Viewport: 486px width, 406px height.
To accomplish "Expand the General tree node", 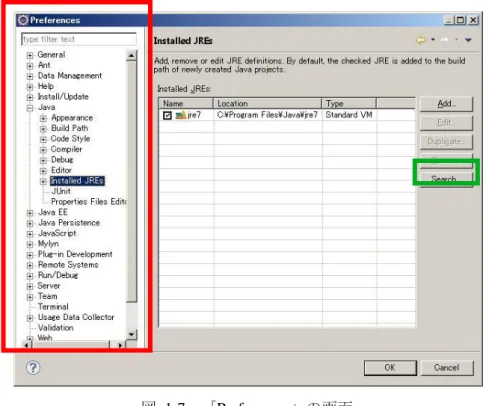I will [x=30, y=55].
